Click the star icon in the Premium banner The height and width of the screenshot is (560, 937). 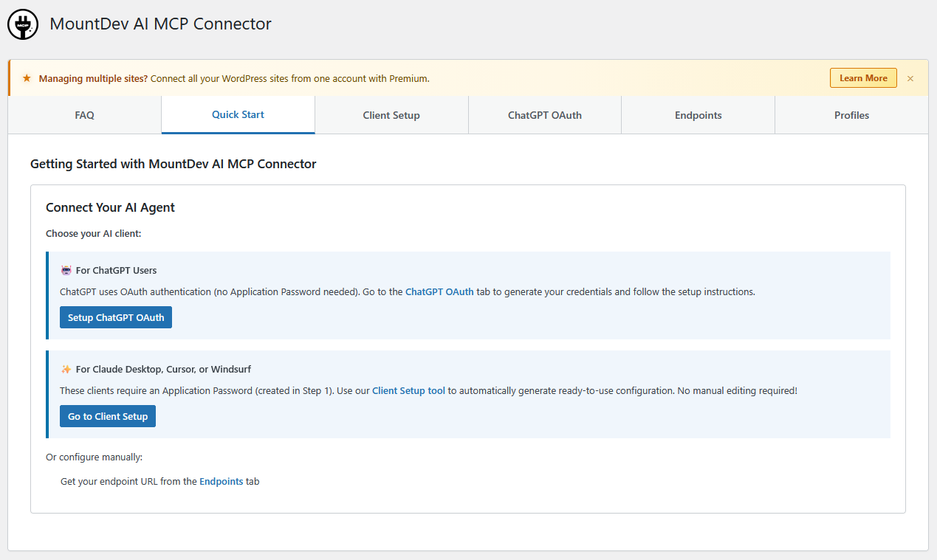[x=27, y=78]
